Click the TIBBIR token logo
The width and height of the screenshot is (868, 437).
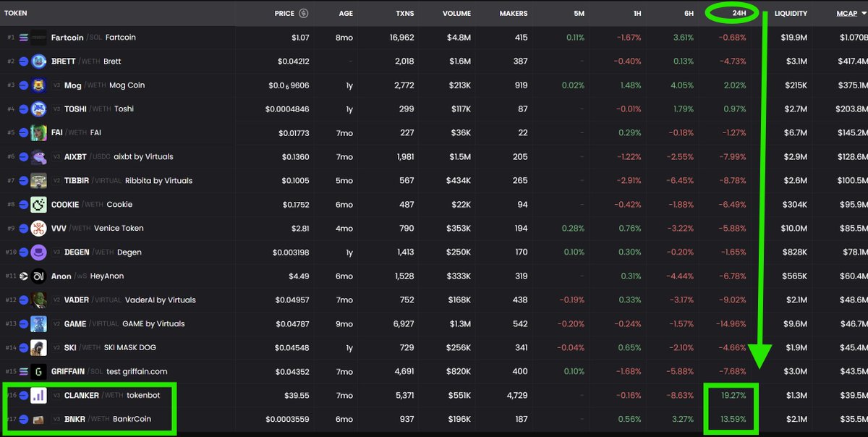pos(39,181)
